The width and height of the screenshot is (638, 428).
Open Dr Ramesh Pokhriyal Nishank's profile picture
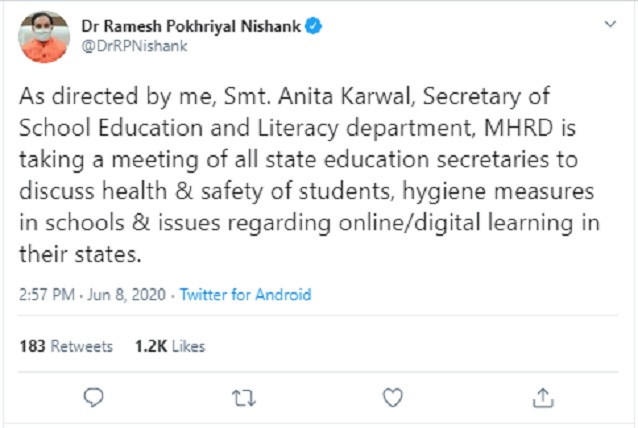[x=44, y=36]
